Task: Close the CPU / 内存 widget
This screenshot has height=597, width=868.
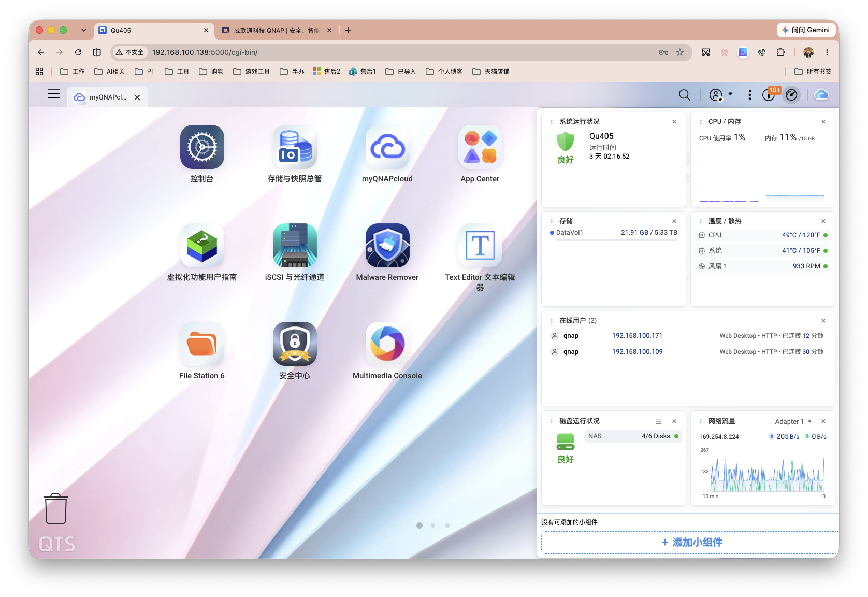Action: point(823,122)
